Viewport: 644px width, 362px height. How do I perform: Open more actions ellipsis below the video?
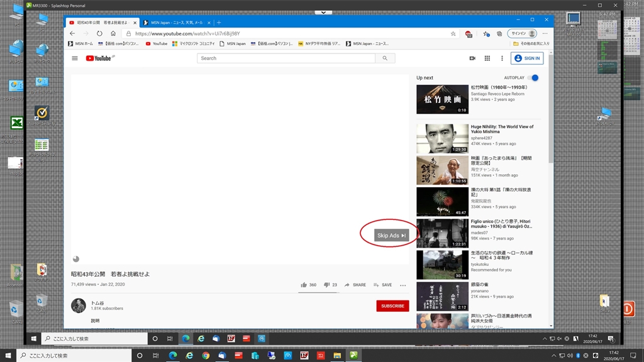403,285
